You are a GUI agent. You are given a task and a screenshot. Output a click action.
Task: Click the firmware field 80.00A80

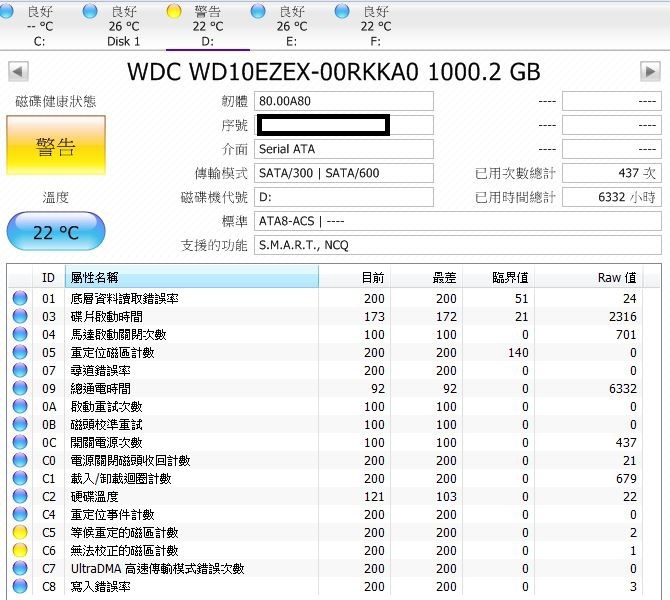(344, 101)
